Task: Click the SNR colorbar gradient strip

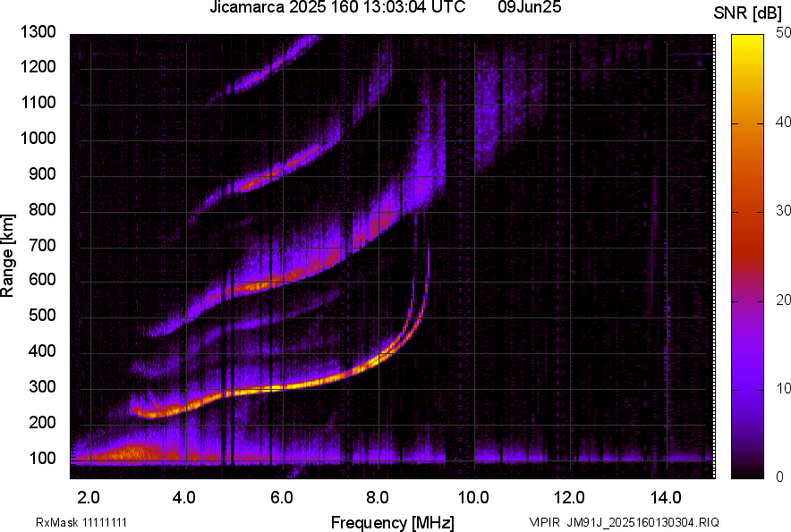Action: tap(748, 257)
